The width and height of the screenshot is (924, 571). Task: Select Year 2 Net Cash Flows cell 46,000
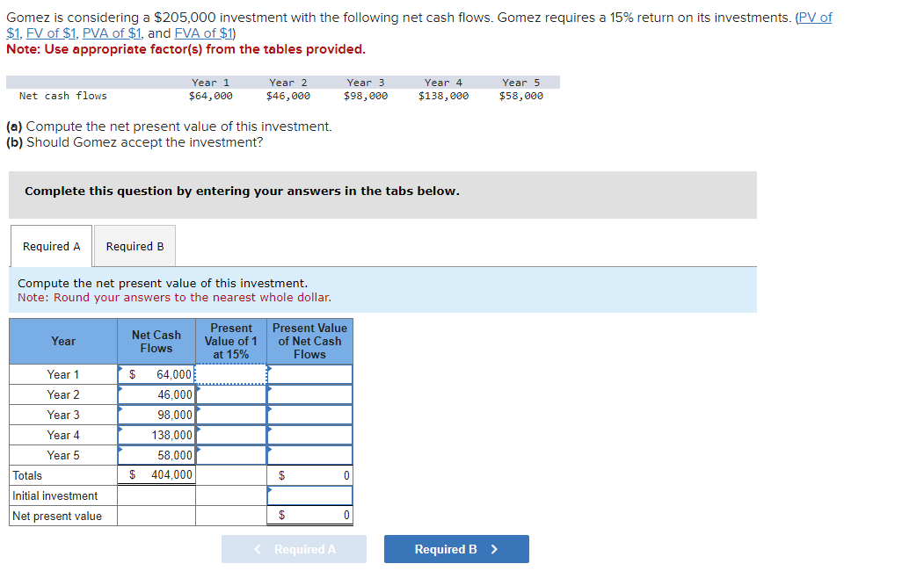156,394
